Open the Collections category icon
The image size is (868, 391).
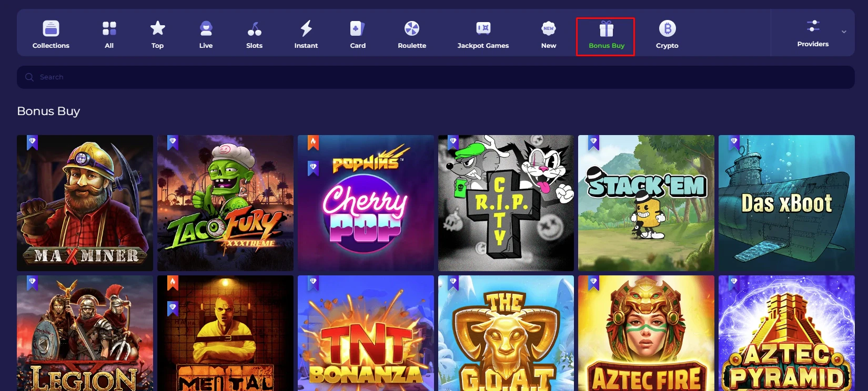(x=51, y=28)
